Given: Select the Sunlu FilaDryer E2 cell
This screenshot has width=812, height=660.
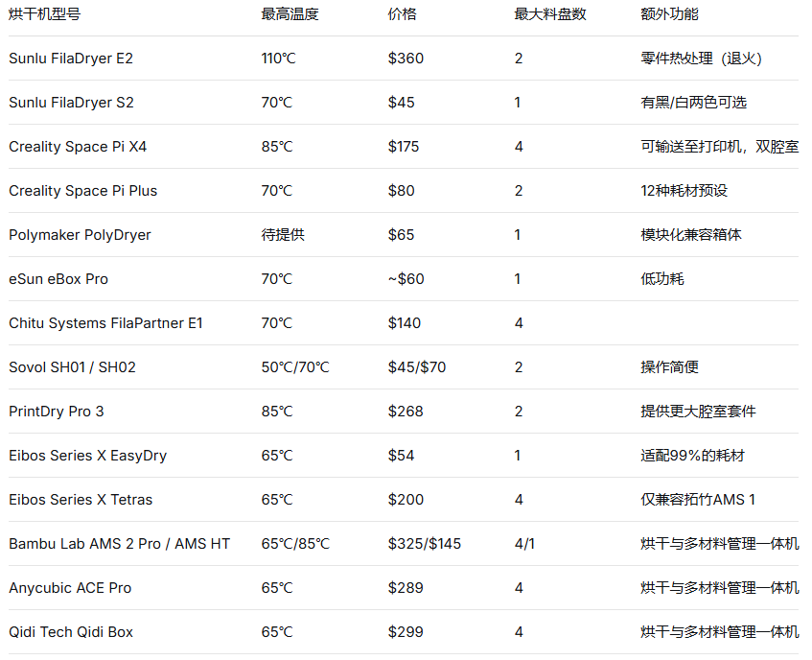Looking at the screenshot, I should click(x=71, y=58).
